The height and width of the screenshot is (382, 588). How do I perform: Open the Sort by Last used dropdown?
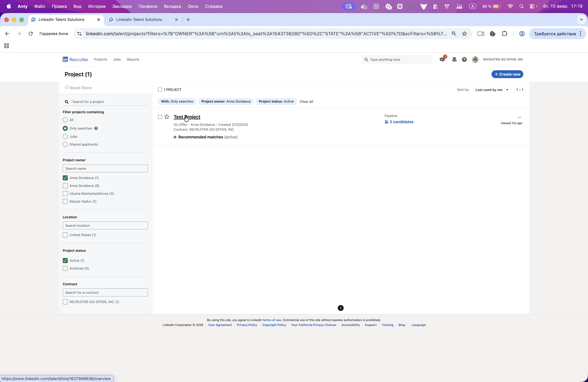(492, 90)
